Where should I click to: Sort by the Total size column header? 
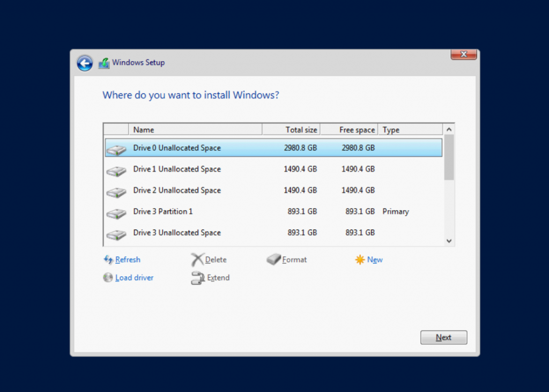(x=291, y=130)
